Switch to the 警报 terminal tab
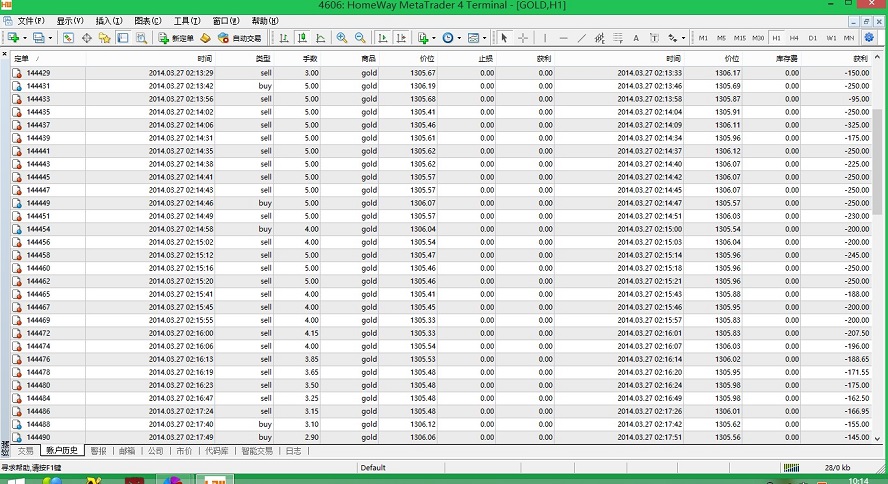Screen dimensions: 888x484 99,451
